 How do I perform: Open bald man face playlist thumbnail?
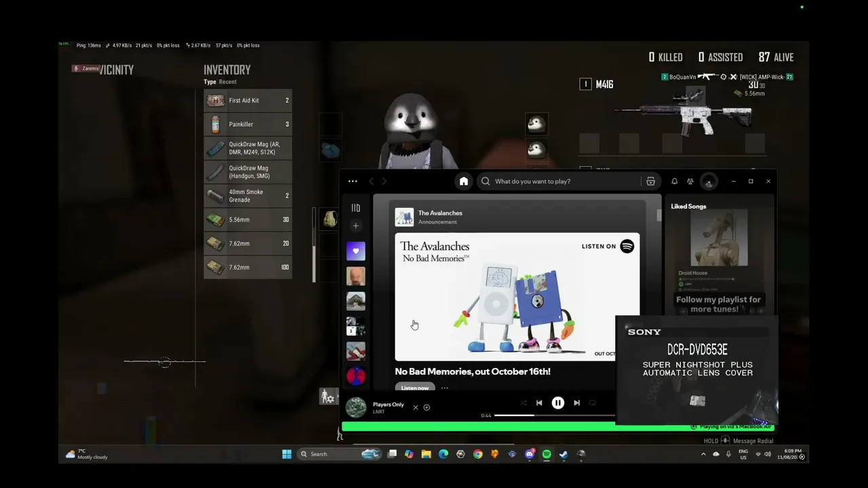tap(355, 276)
